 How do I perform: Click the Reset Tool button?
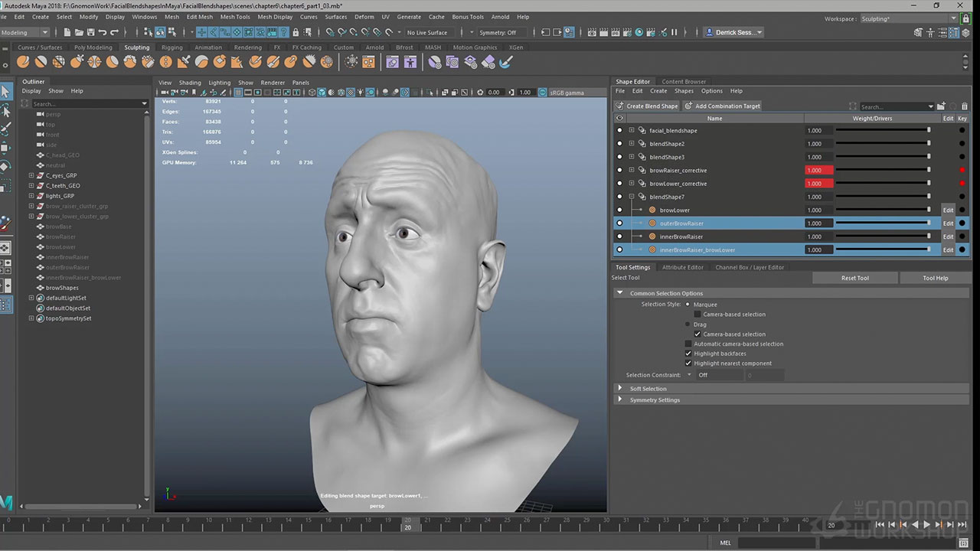(x=854, y=279)
